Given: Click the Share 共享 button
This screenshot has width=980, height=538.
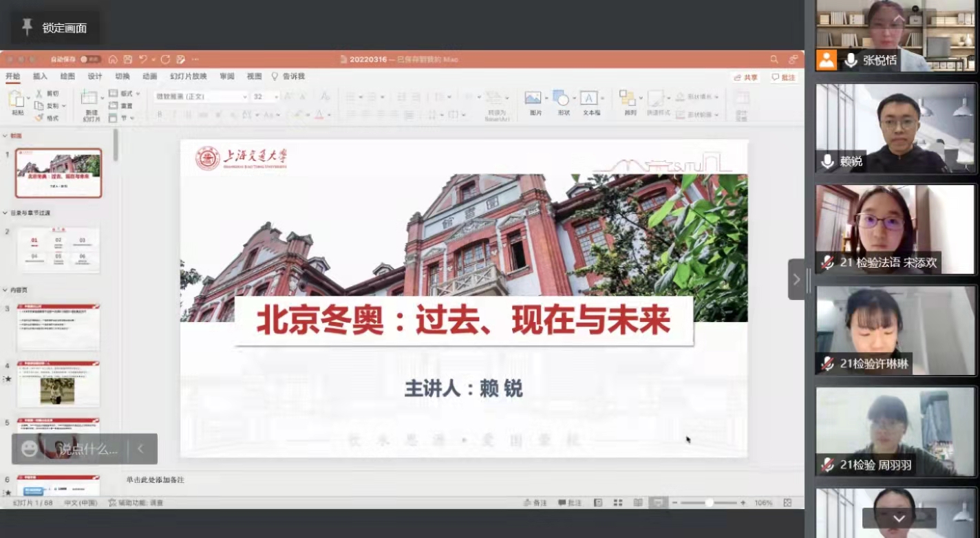Looking at the screenshot, I should [746, 78].
